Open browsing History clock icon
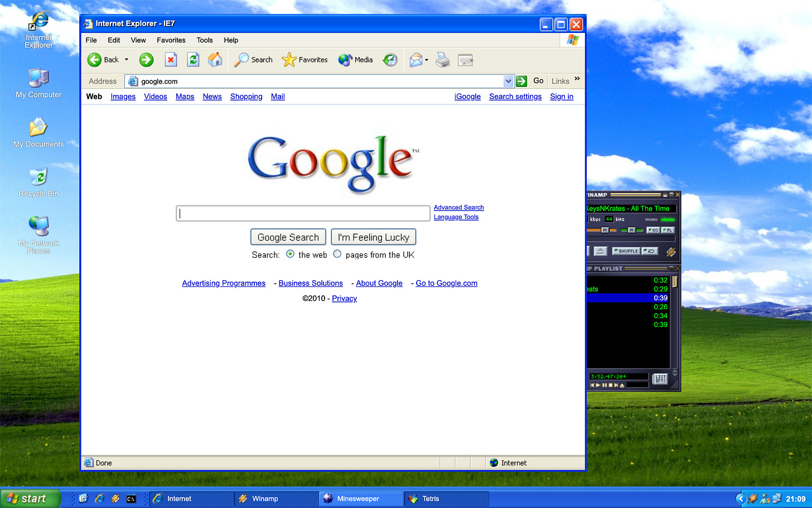The height and width of the screenshot is (508, 812). point(390,60)
